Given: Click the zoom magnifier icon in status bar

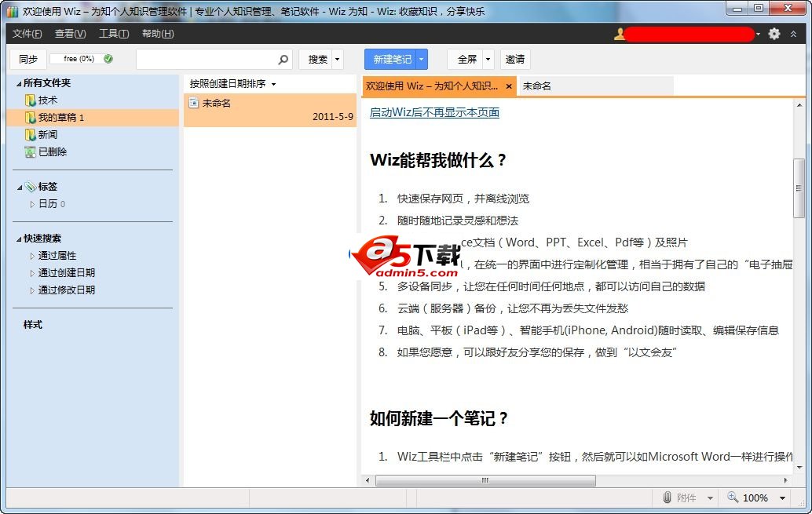Looking at the screenshot, I should coord(732,497).
